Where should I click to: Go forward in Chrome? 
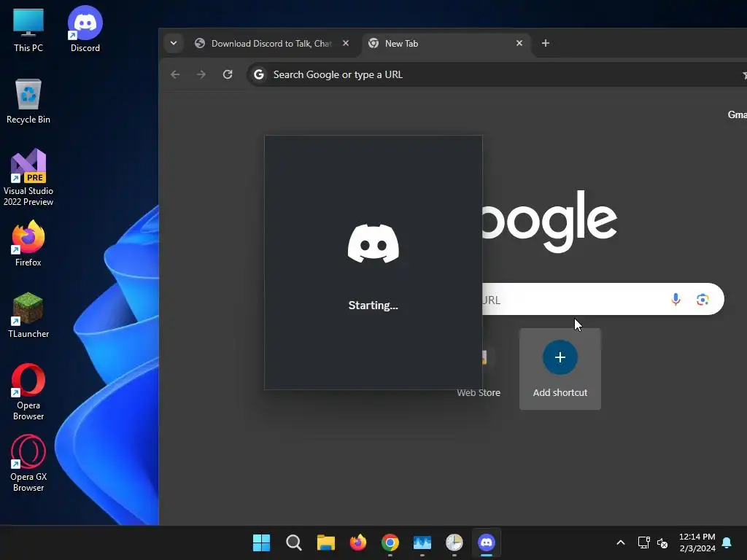201,75
